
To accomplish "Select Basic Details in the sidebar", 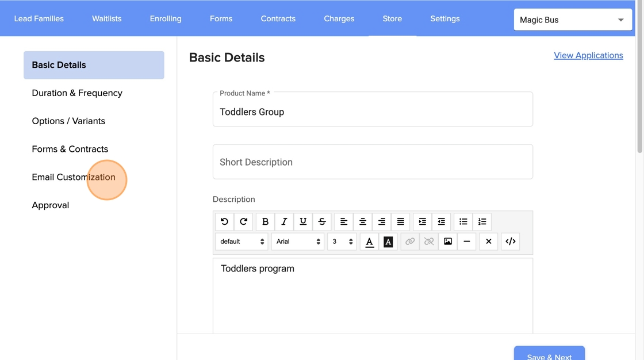I will 94,65.
